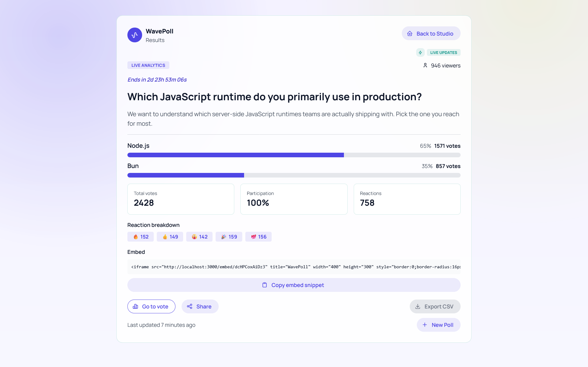Pick the 100 points reaction showing 156
The width and height of the screenshot is (588, 367).
[258, 237]
